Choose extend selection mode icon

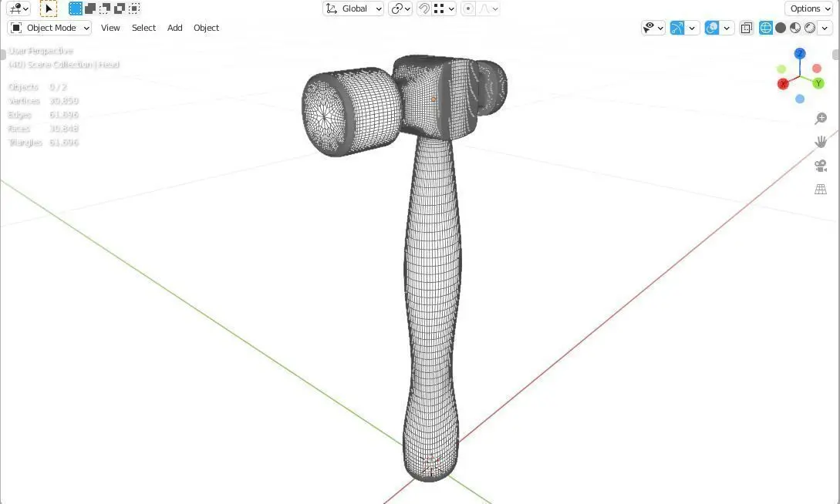click(x=90, y=8)
